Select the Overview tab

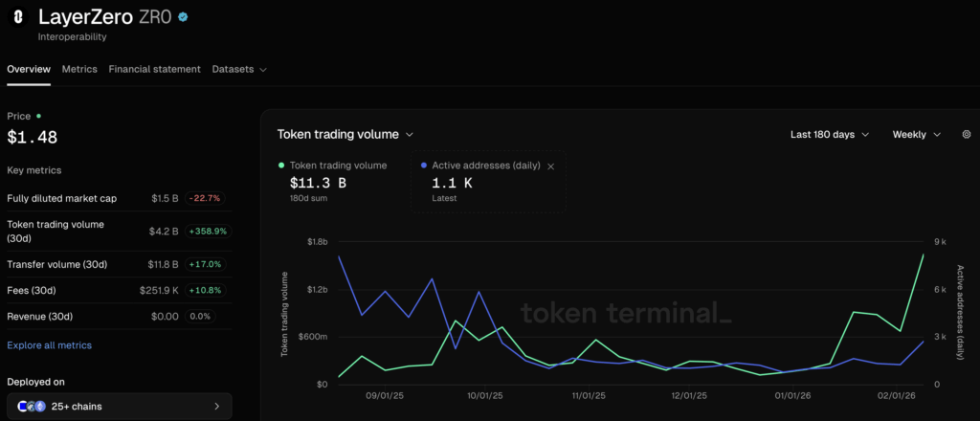[29, 69]
